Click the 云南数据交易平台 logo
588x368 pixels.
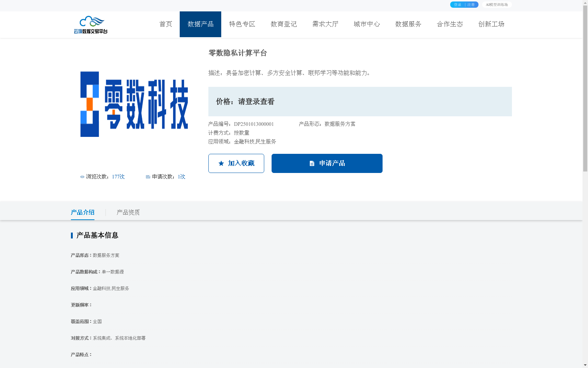[90, 25]
